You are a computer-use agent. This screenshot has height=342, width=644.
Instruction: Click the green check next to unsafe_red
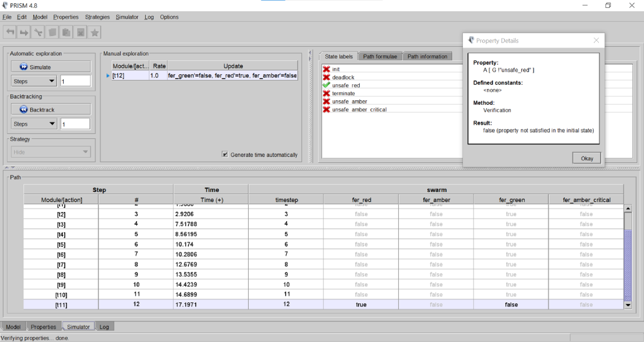(x=326, y=85)
